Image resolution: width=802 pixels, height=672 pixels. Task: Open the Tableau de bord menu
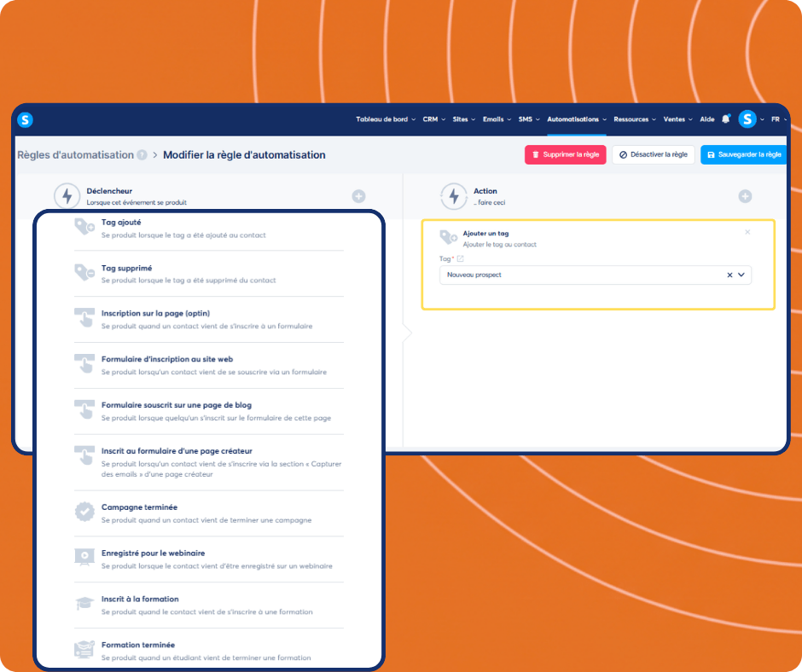pyautogui.click(x=386, y=119)
